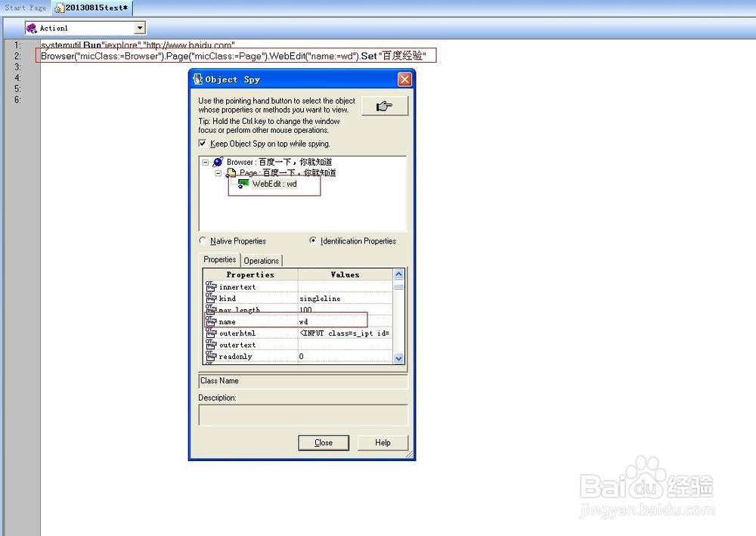Open the Action1 dropdown list
Image resolution: width=756 pixels, height=536 pixels.
click(x=140, y=28)
